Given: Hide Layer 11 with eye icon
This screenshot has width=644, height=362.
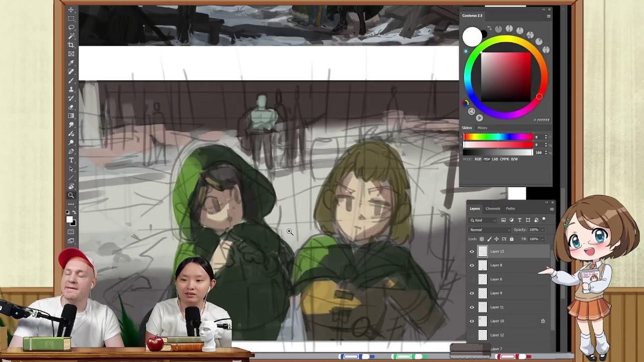Looking at the screenshot, I should pyautogui.click(x=472, y=307).
